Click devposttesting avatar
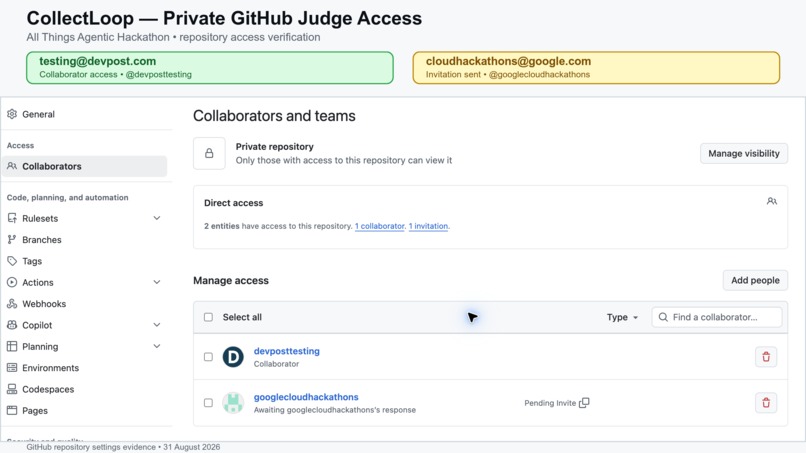Image resolution: width=806 pixels, height=453 pixels. (x=233, y=357)
